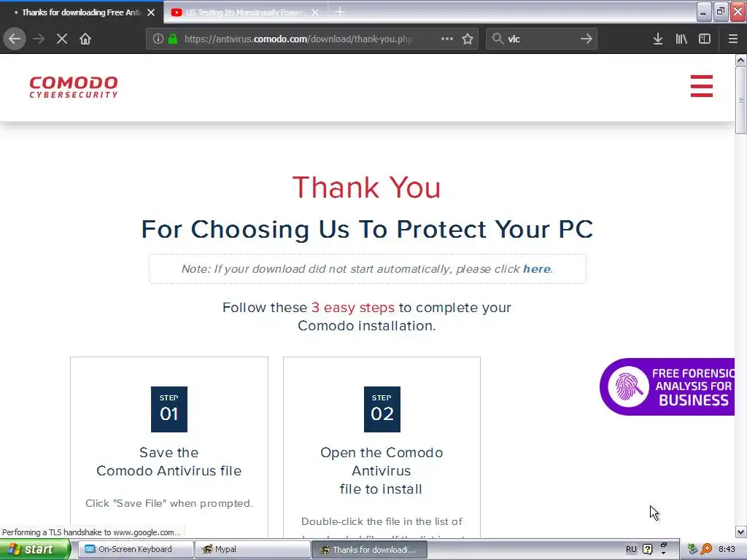The height and width of the screenshot is (560, 747).
Task: Open the Windows Start menu
Action: coord(35,549)
